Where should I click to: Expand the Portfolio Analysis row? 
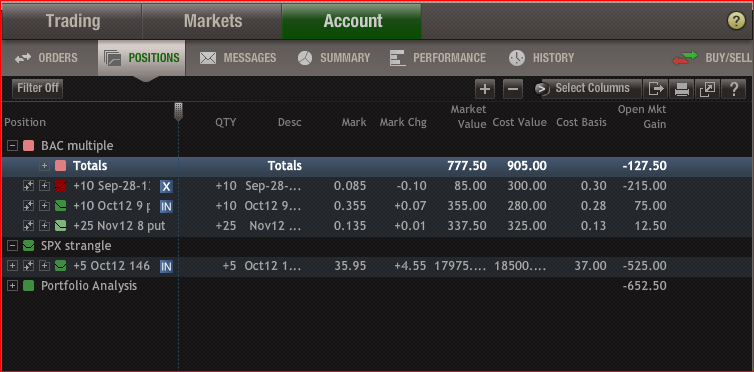[x=13, y=286]
